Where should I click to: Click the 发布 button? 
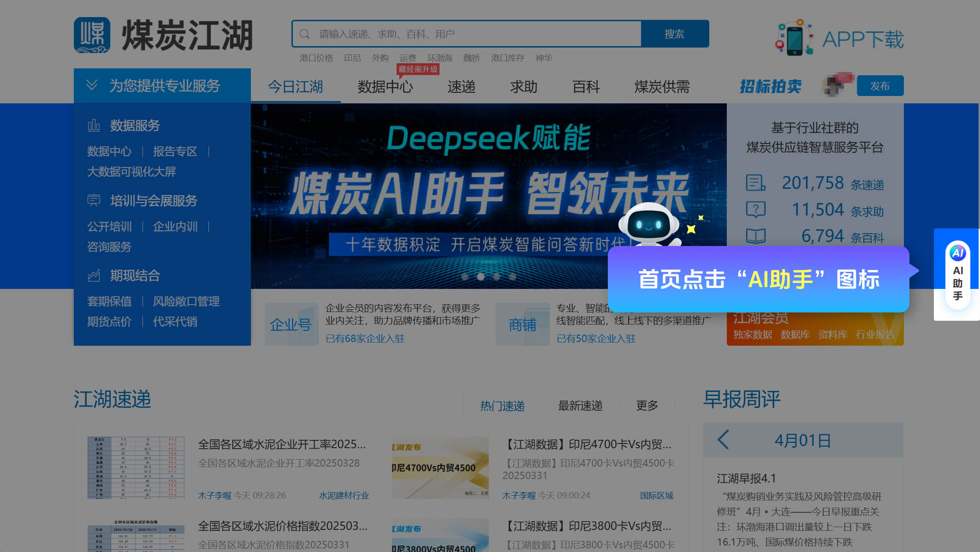coord(880,86)
